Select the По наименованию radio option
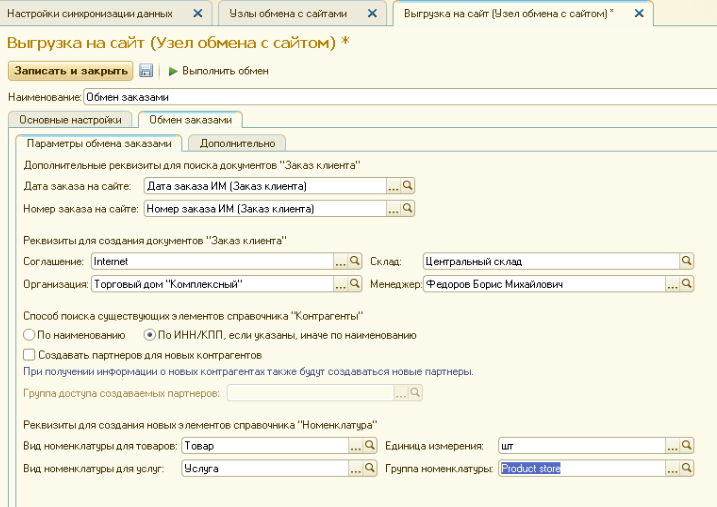Screen dimensions: 717x507 click(29, 335)
